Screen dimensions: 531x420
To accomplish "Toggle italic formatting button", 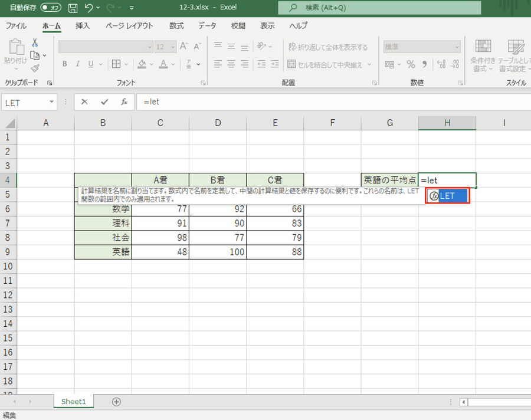I will pyautogui.click(x=78, y=64).
